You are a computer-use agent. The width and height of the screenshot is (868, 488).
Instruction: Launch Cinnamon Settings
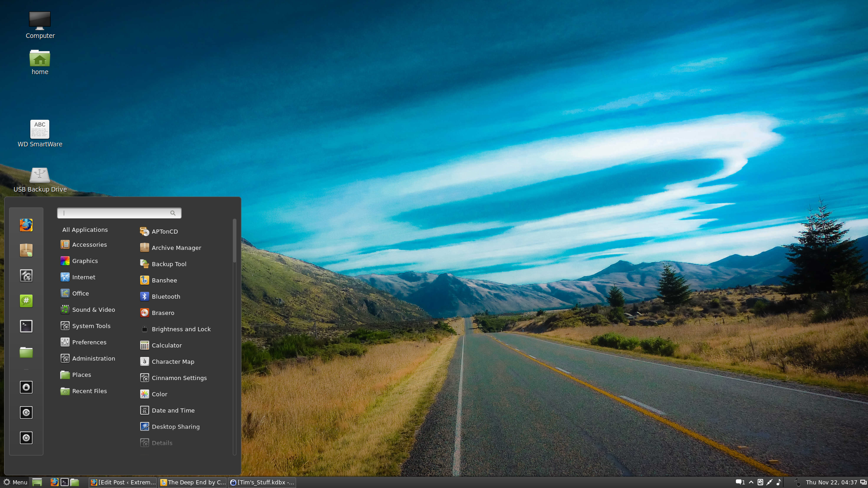pyautogui.click(x=179, y=377)
